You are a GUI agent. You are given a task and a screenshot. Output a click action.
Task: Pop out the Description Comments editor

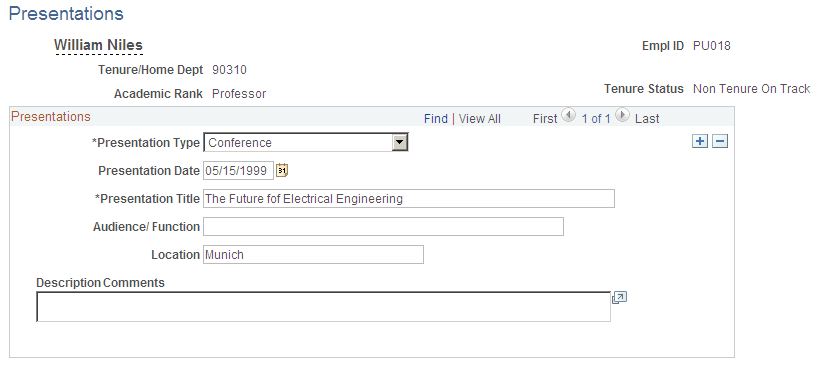[x=619, y=298]
